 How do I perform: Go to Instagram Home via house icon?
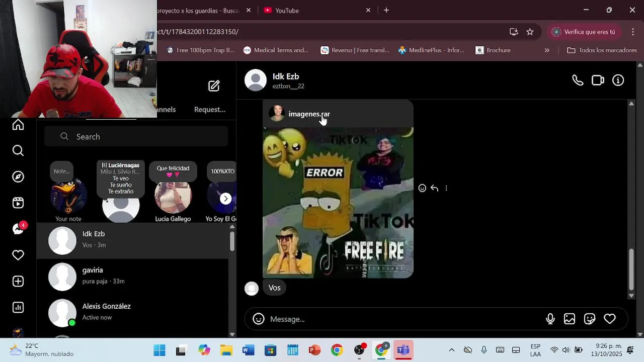(18, 125)
